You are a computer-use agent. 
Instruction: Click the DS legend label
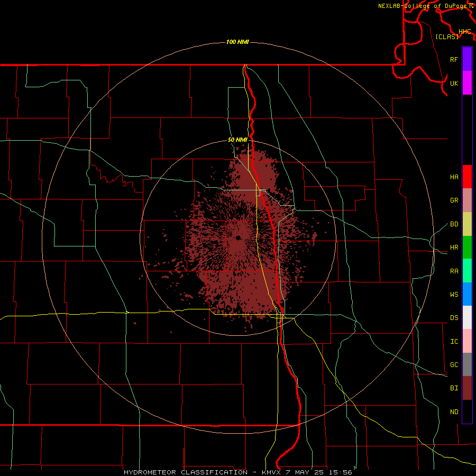point(454,318)
